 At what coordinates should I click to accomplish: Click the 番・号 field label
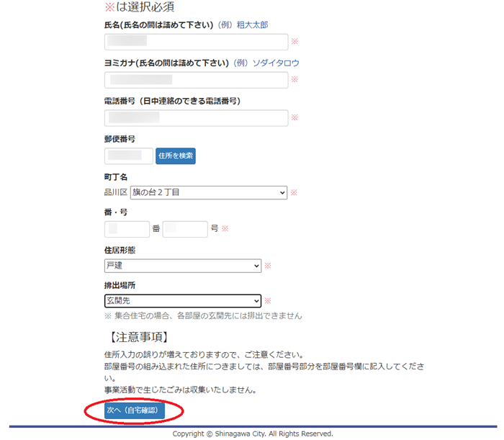tap(116, 212)
